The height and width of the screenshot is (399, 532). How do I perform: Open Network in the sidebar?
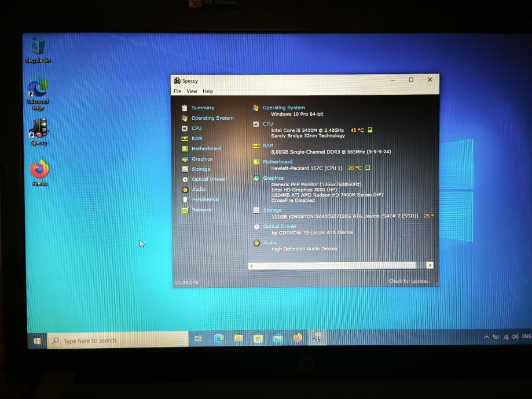click(201, 209)
